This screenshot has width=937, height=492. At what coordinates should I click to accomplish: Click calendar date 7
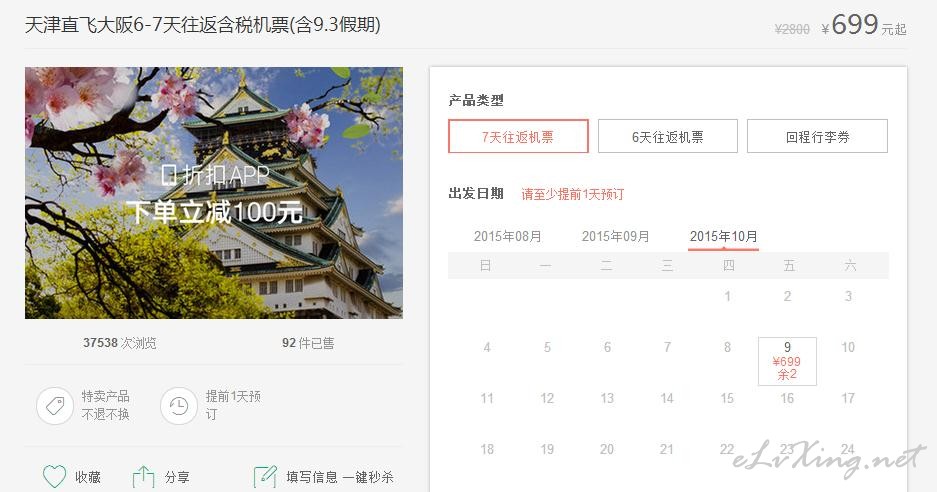click(667, 347)
